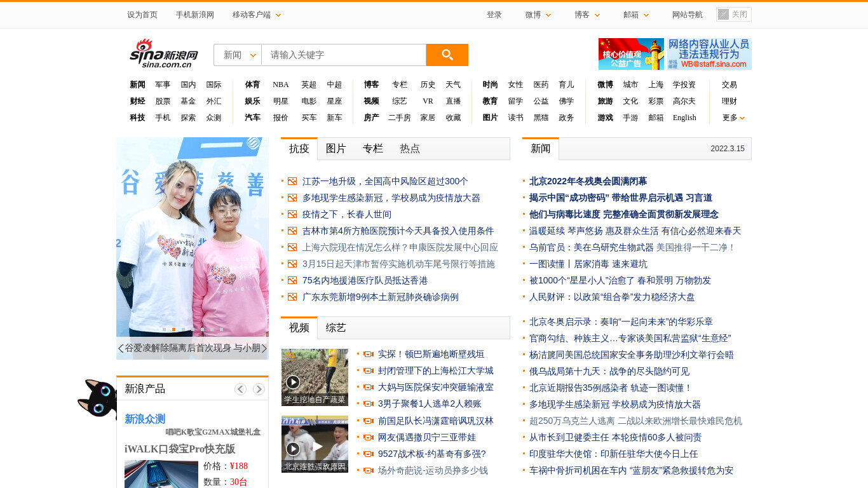Click video icon beside 实探！顿巴斯遍地断壁残垣
The image size is (868, 488).
pos(368,355)
